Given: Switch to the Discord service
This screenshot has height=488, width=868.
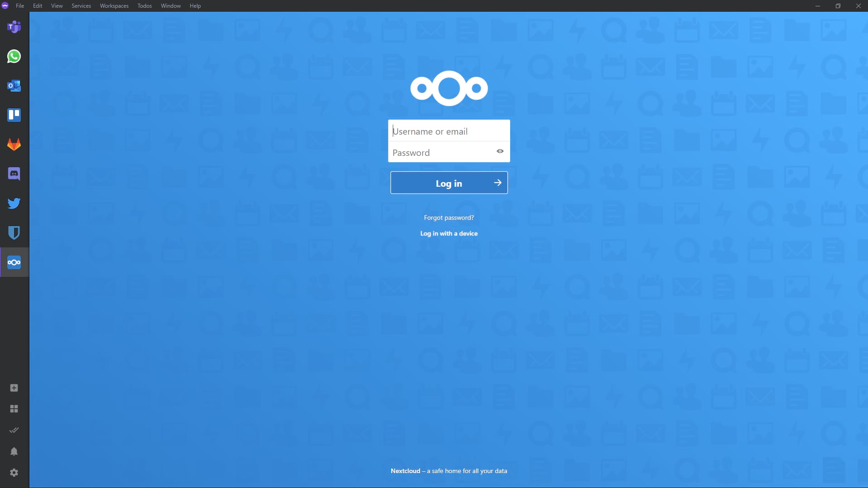Looking at the screenshot, I should (14, 174).
